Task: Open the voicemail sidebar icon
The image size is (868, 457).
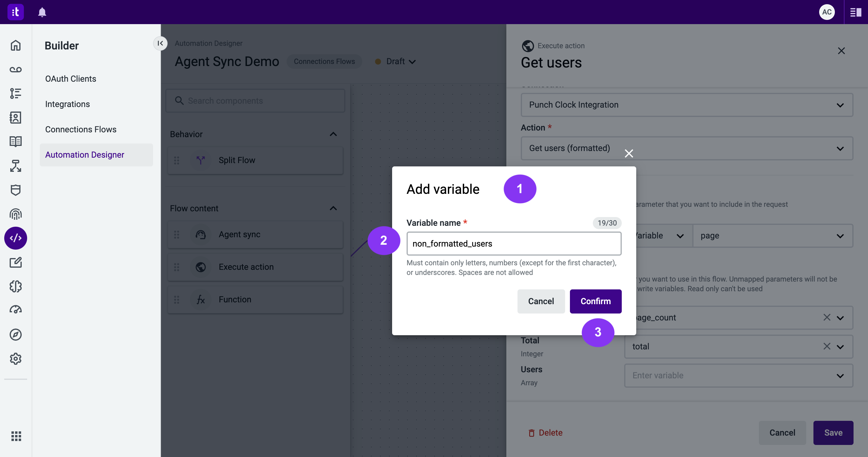Action: [15, 69]
